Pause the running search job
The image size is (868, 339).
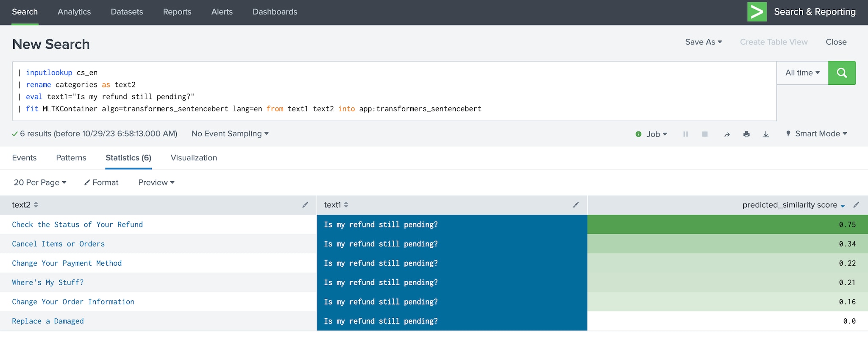685,134
